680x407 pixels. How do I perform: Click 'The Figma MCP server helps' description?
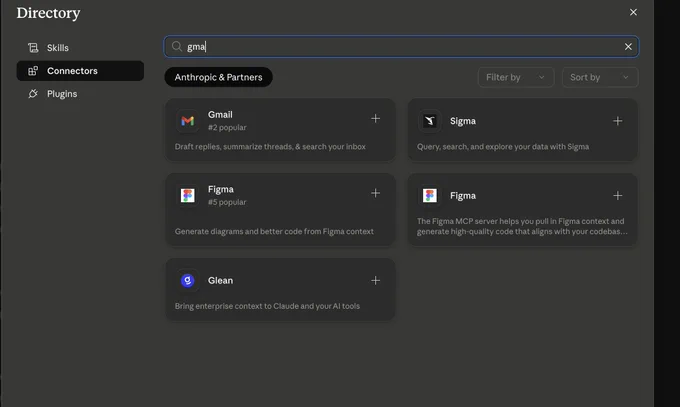(522, 226)
